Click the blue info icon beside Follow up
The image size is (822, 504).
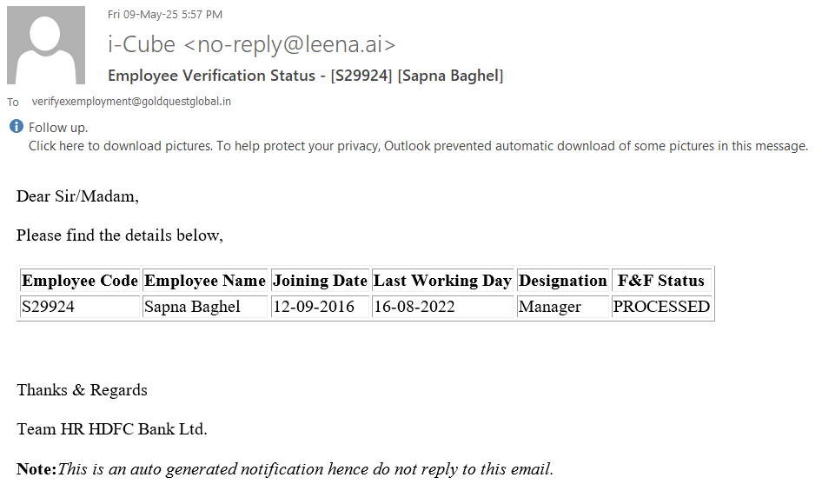point(16,127)
